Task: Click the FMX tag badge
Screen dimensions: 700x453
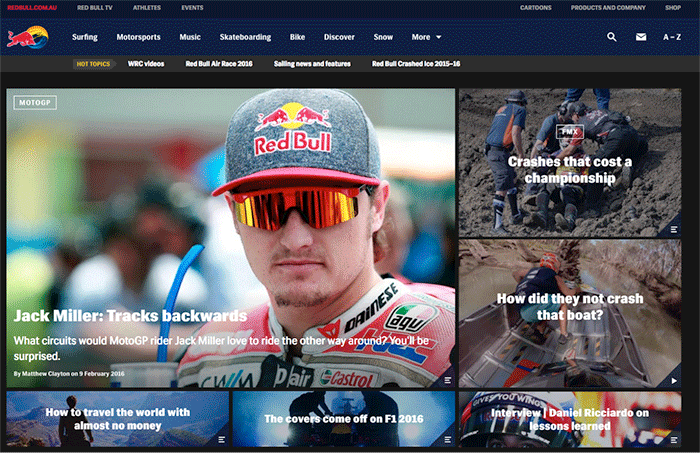Action: click(x=570, y=132)
